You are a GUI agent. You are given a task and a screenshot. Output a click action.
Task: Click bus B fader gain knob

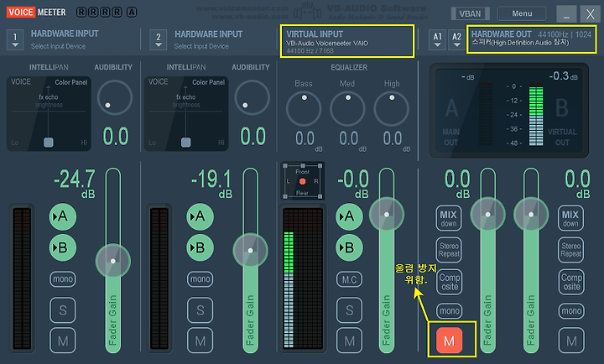[531, 215]
